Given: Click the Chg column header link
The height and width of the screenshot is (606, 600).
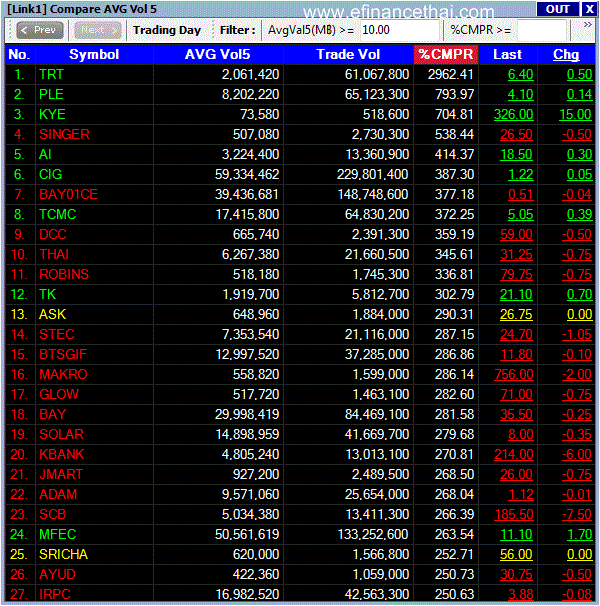Looking at the screenshot, I should point(566,54).
